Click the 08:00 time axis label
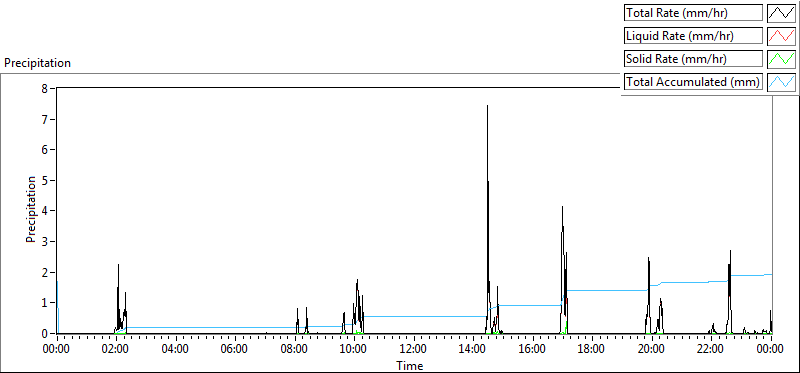The width and height of the screenshot is (800, 373). point(295,350)
